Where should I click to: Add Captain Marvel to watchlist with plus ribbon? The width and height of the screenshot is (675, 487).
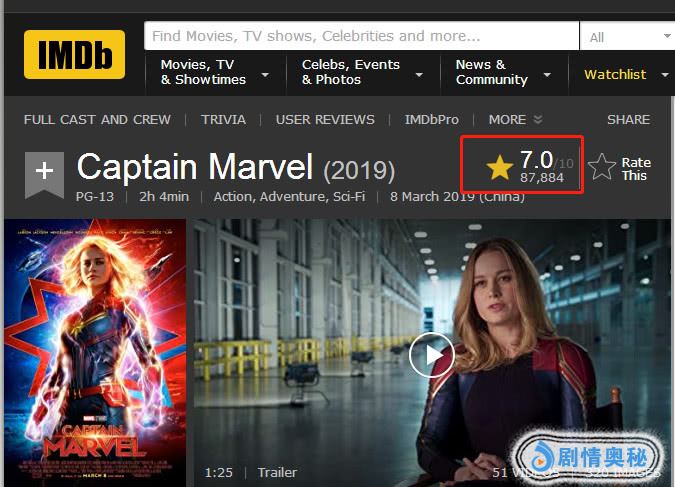pyautogui.click(x=44, y=175)
